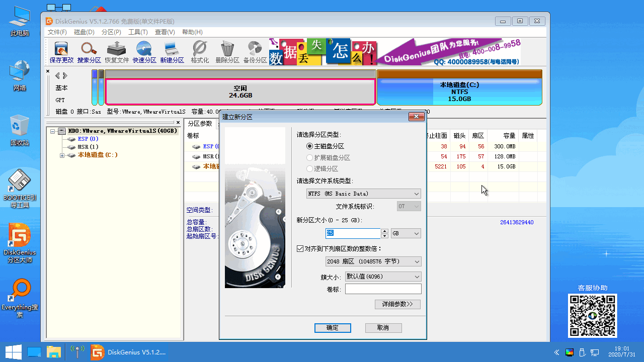Open the Partition (分区) menu
Viewport: 644px width, 362px height.
coord(111,32)
